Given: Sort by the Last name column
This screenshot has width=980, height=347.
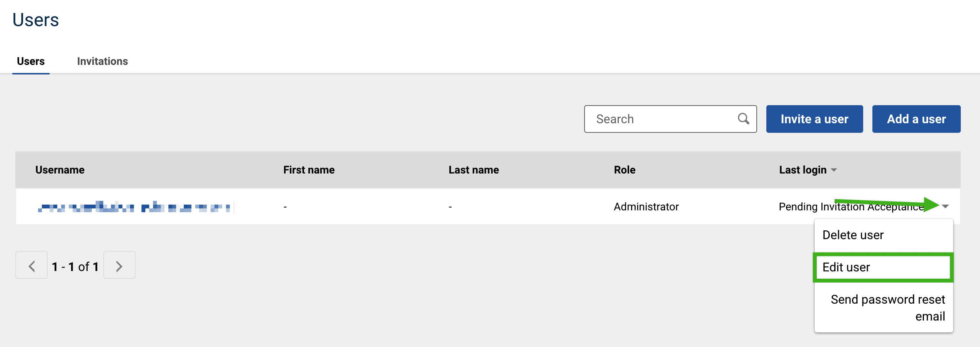Looking at the screenshot, I should 473,170.
